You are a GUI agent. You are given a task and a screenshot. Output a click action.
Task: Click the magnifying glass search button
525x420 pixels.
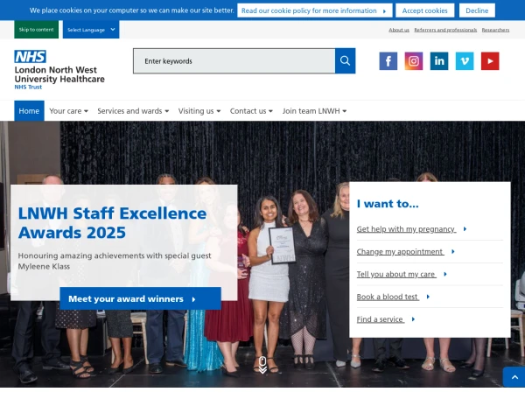pos(346,61)
